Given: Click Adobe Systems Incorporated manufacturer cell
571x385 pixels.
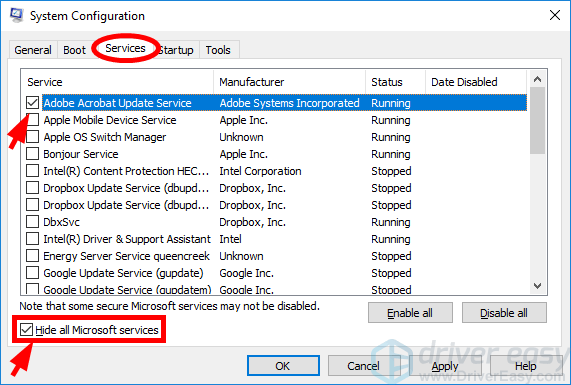Looking at the screenshot, I should pyautogui.click(x=290, y=103).
